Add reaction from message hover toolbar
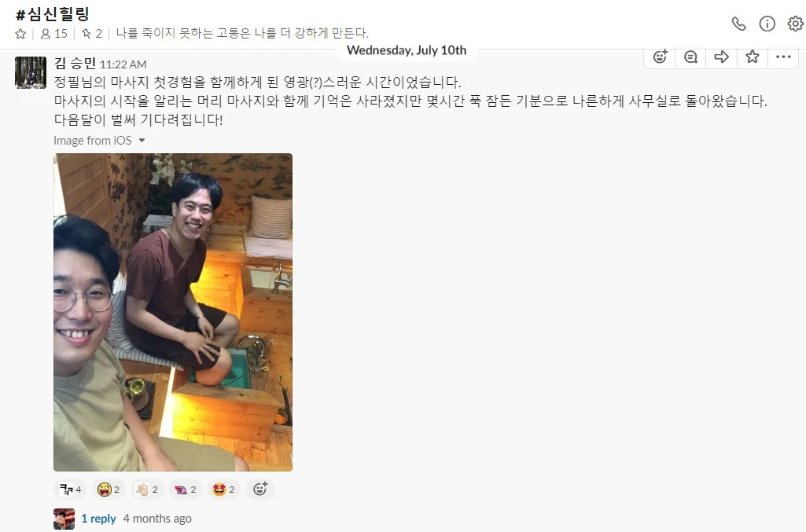 660,57
